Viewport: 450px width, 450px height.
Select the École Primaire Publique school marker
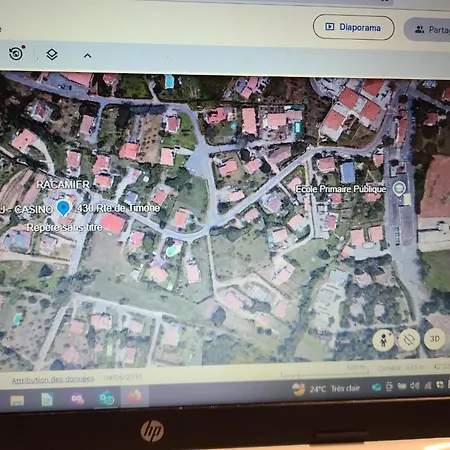pyautogui.click(x=399, y=189)
